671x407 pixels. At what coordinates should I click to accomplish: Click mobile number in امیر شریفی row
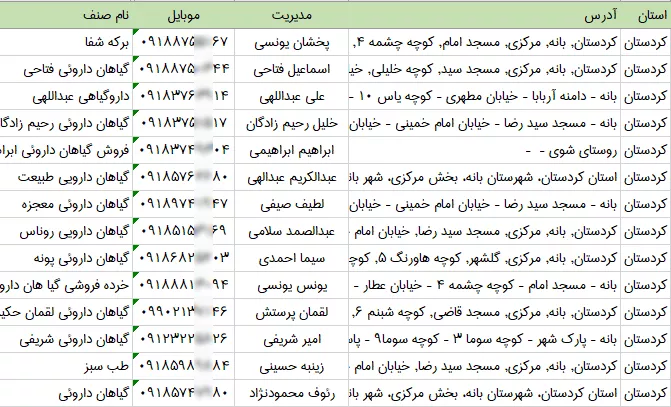click(x=184, y=339)
